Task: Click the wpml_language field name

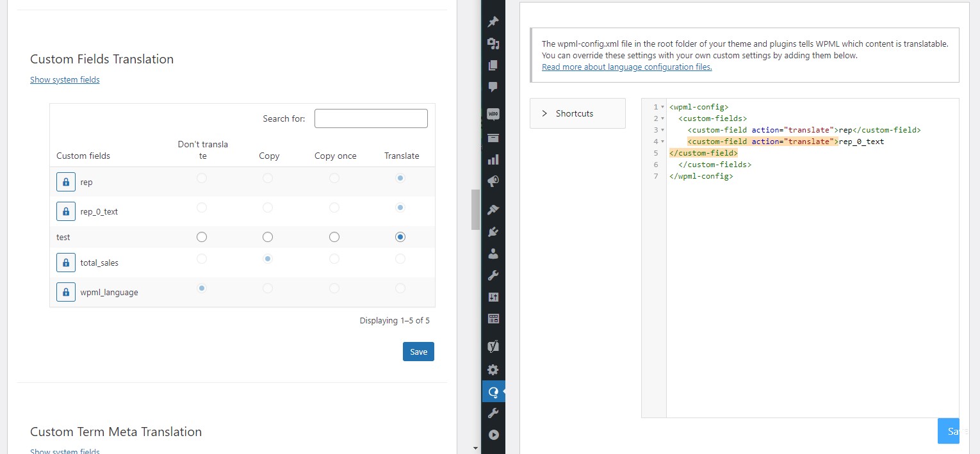Action: click(109, 292)
